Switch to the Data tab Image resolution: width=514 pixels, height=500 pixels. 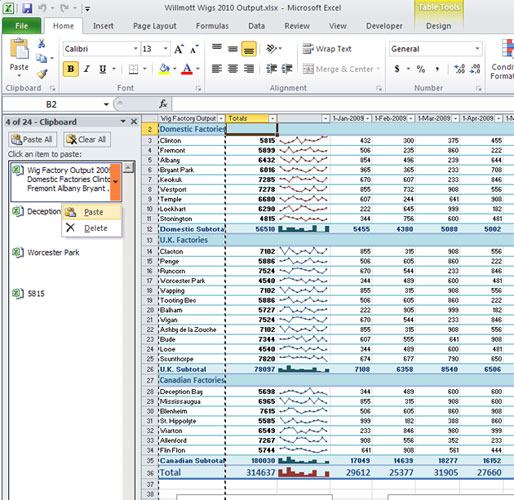(256, 26)
